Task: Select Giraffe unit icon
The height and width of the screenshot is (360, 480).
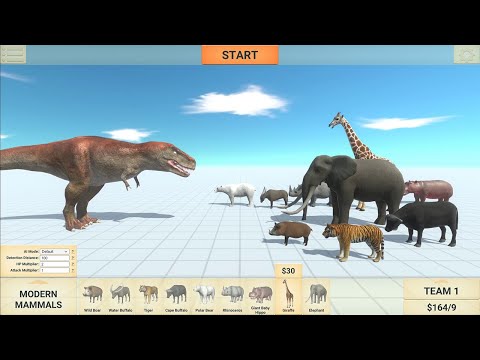Action: coord(288,296)
